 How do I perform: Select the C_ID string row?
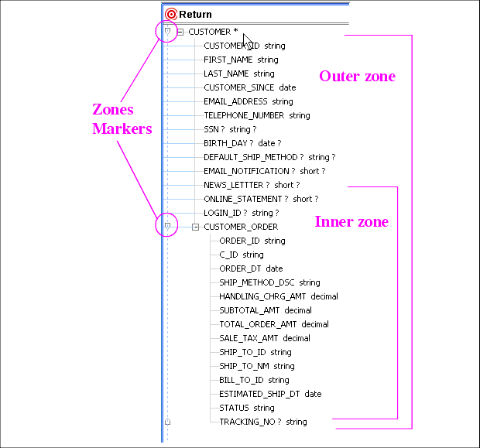[242, 255]
